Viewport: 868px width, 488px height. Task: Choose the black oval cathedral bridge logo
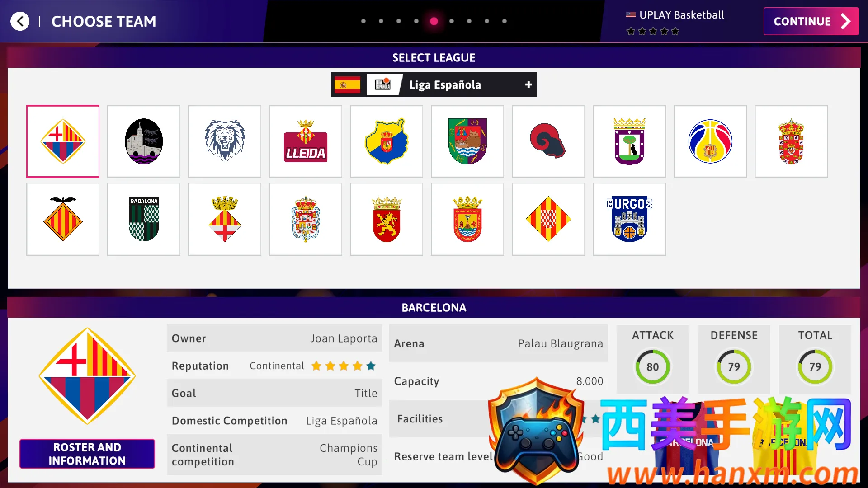point(144,141)
